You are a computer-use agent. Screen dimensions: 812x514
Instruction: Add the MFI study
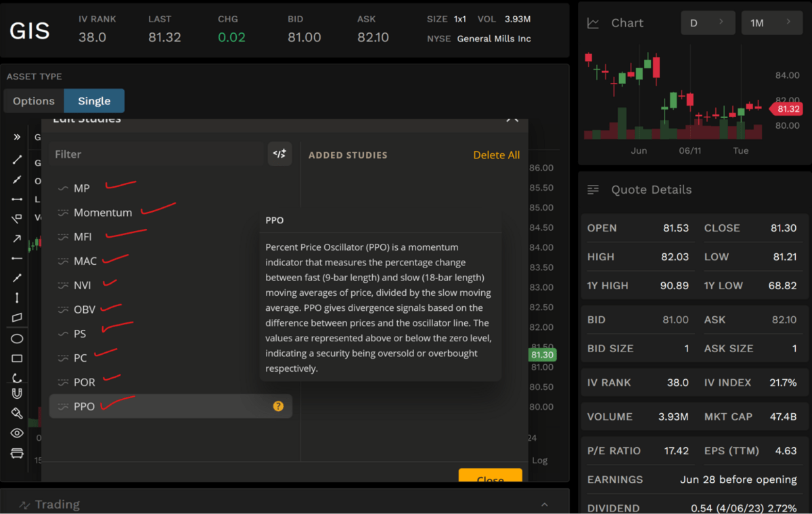pos(171,237)
